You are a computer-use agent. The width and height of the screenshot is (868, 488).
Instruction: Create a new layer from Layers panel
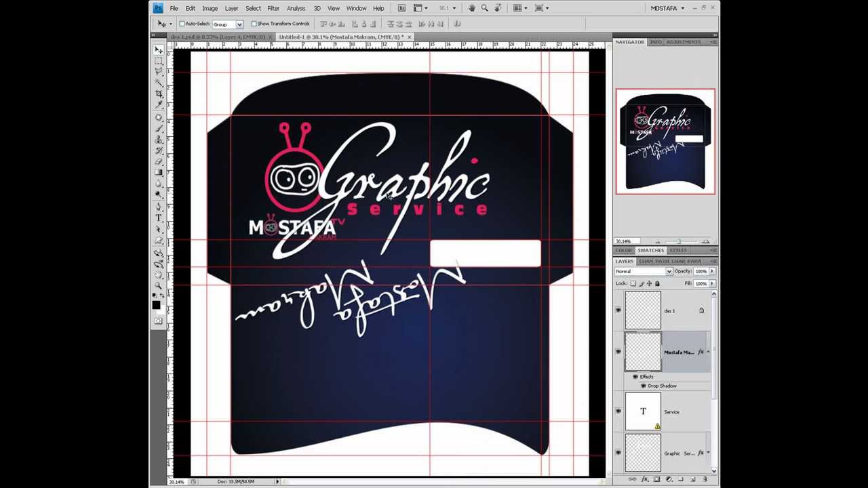pos(692,479)
